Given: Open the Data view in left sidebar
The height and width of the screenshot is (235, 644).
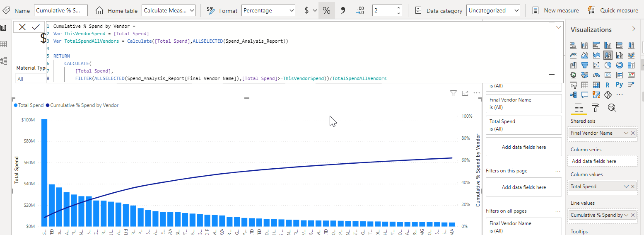Looking at the screenshot, I should pos(4,44).
